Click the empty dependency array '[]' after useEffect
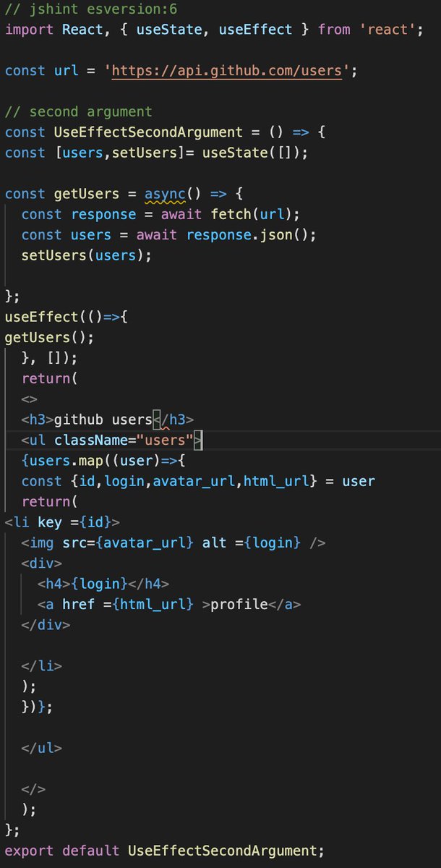The height and width of the screenshot is (868, 441). tap(54, 358)
